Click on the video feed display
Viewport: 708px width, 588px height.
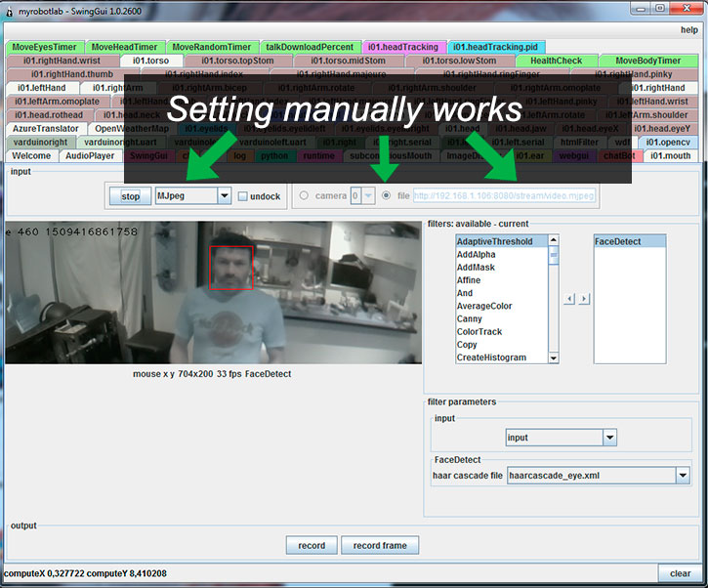tap(214, 293)
